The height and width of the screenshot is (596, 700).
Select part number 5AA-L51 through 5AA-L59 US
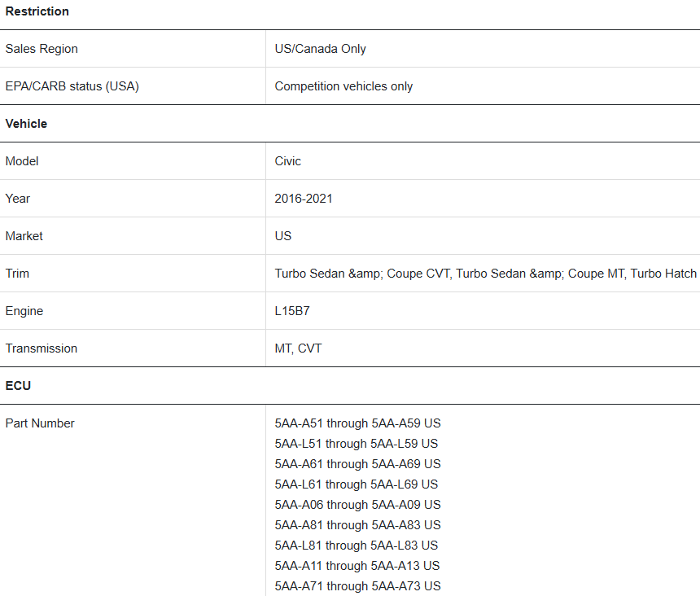pos(357,444)
